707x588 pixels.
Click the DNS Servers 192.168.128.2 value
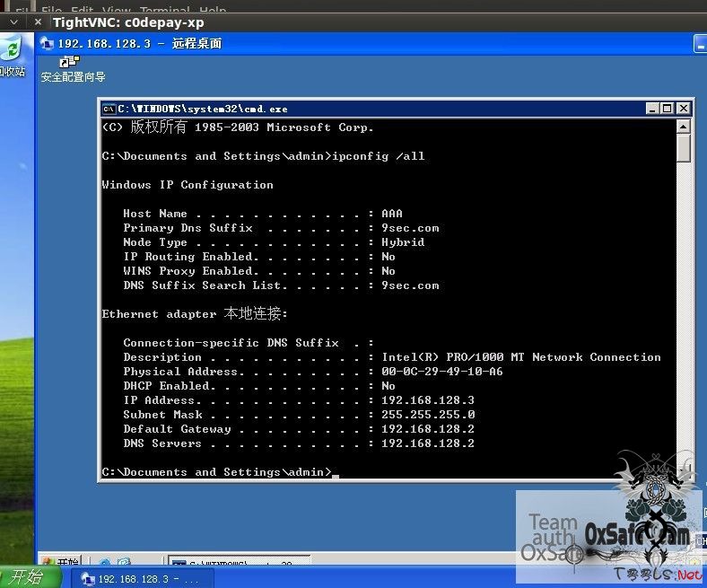point(428,443)
